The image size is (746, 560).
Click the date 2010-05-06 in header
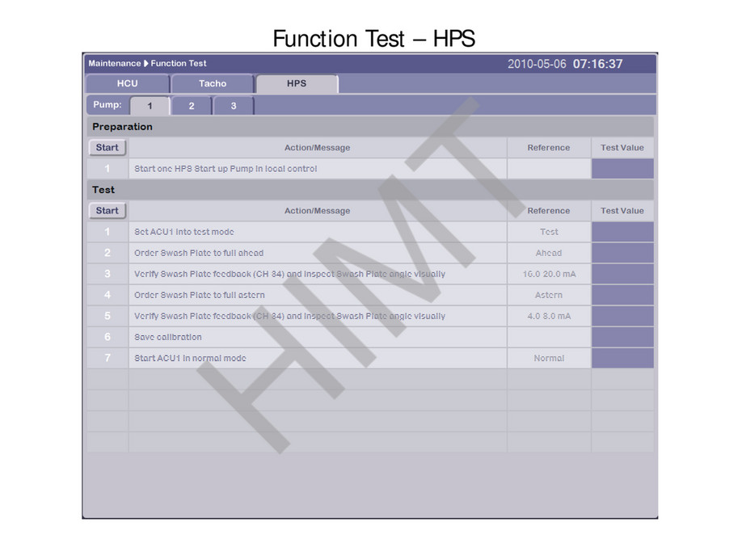click(537, 64)
